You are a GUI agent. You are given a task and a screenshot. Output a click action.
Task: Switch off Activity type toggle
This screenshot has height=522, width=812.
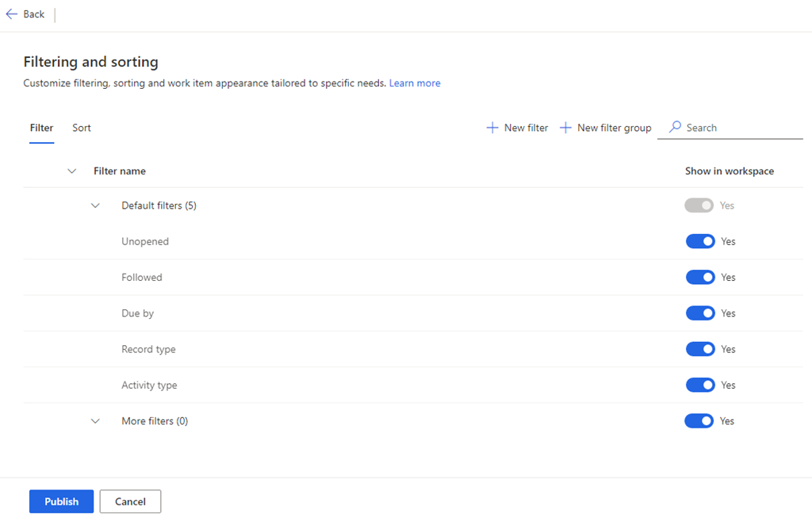pyautogui.click(x=700, y=385)
